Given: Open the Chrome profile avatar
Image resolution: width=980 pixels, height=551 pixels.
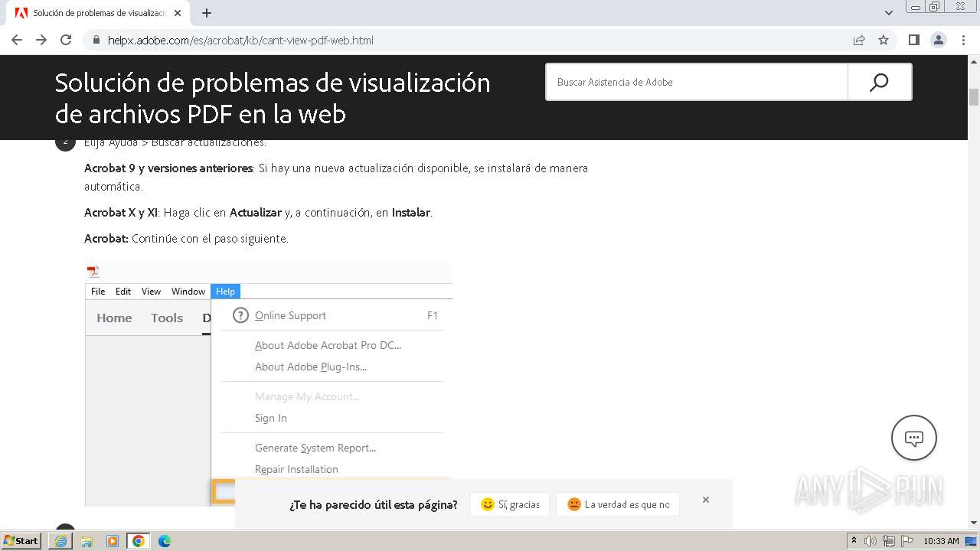Looking at the screenshot, I should pyautogui.click(x=939, y=40).
